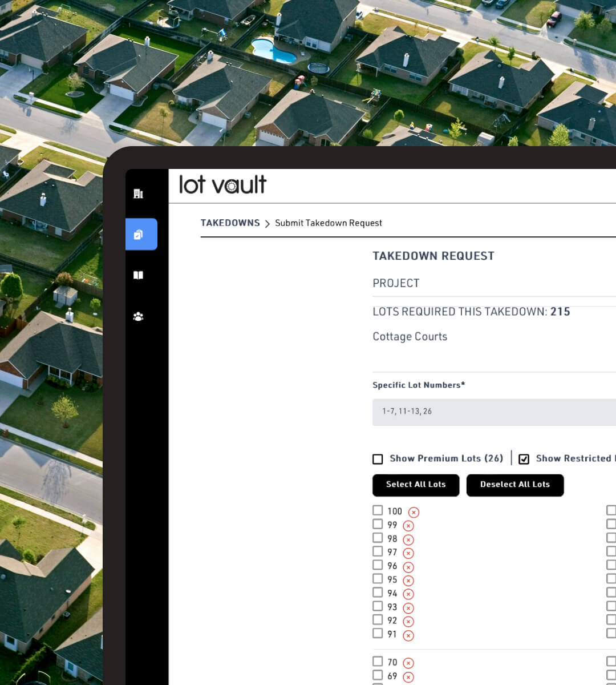Click the Select All Lots button

coord(416,485)
